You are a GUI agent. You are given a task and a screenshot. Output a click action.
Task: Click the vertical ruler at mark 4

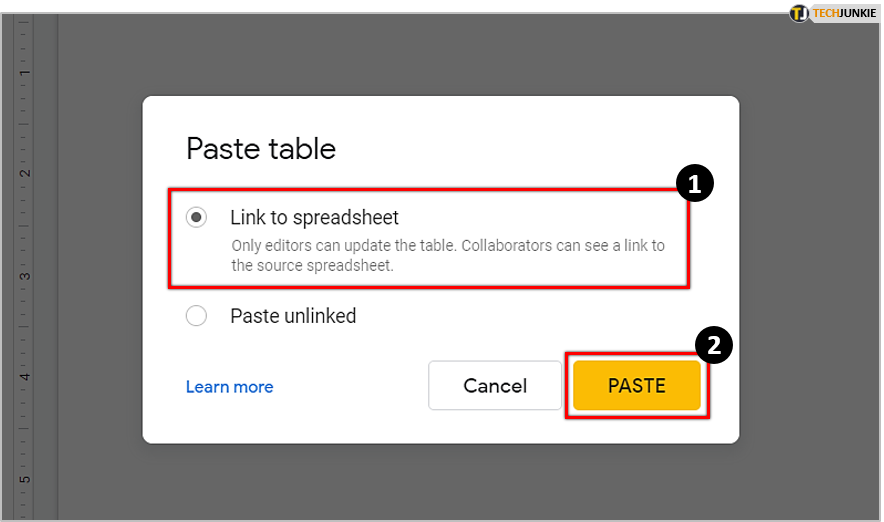pyautogui.click(x=24, y=377)
